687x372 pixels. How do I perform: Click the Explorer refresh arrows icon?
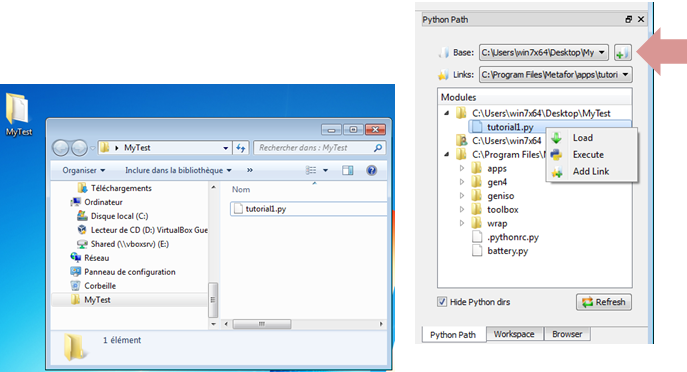[x=241, y=148]
